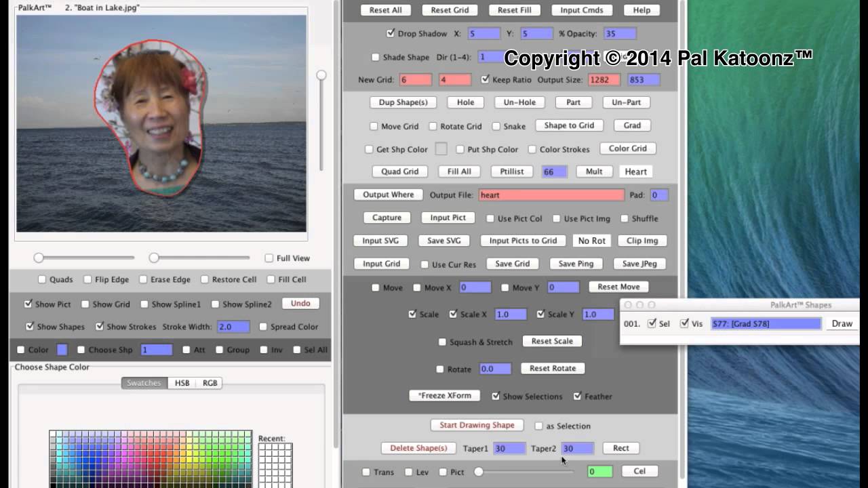Viewport: 868px width, 488px height.
Task: Click the Cel button
Action: click(x=639, y=471)
